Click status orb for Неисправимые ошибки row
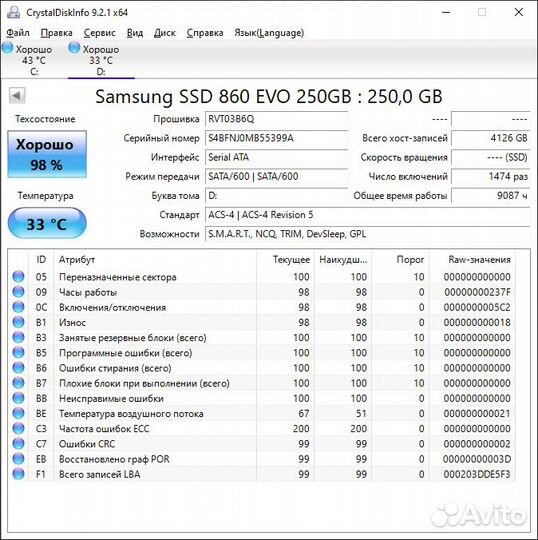The image size is (538, 540). coord(18,398)
